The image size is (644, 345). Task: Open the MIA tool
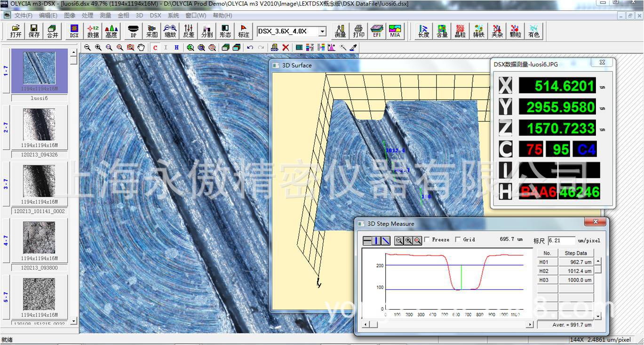click(x=395, y=31)
